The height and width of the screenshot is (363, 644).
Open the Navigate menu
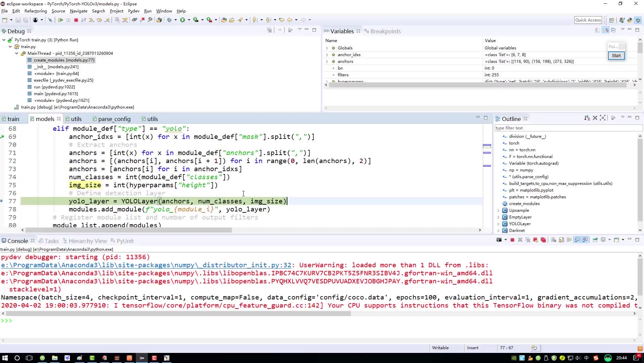79,11
